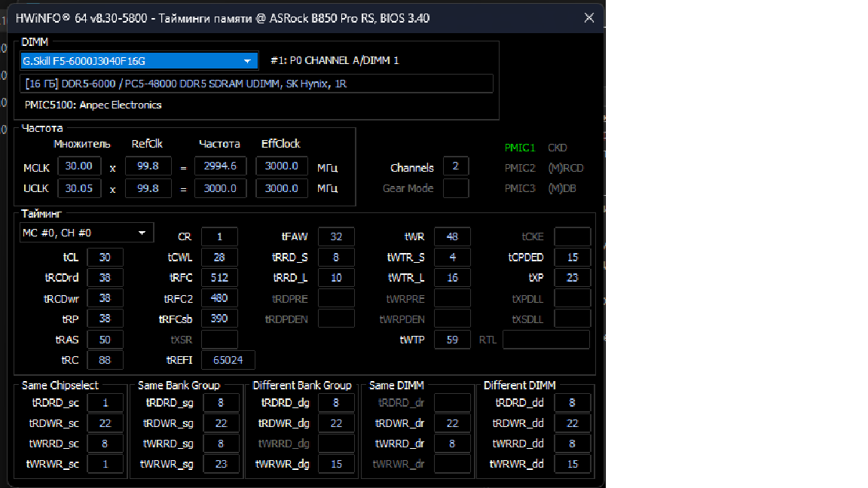This screenshot has width=868, height=488.
Task: Click the tXP value field
Action: pyautogui.click(x=572, y=278)
